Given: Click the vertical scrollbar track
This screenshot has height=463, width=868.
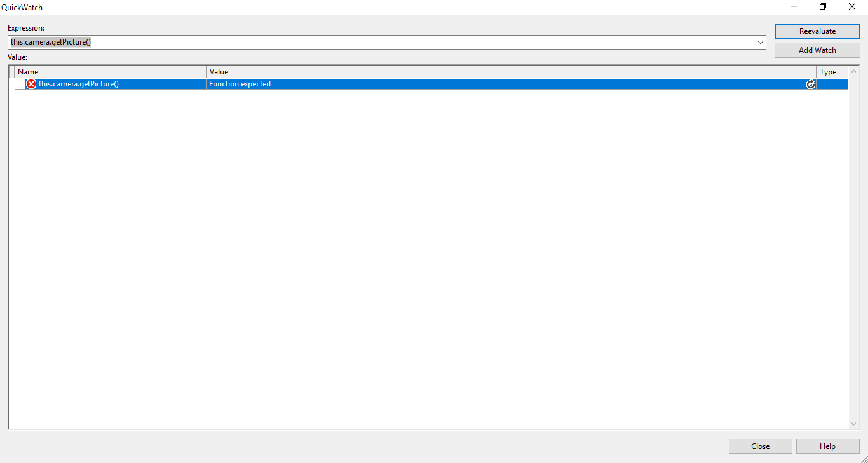Looking at the screenshot, I should point(853,254).
